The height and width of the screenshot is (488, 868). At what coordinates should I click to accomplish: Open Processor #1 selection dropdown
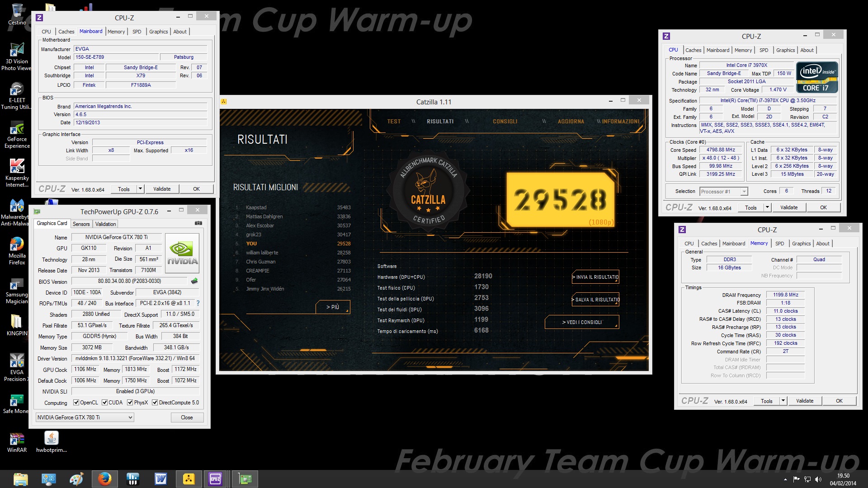[723, 192]
